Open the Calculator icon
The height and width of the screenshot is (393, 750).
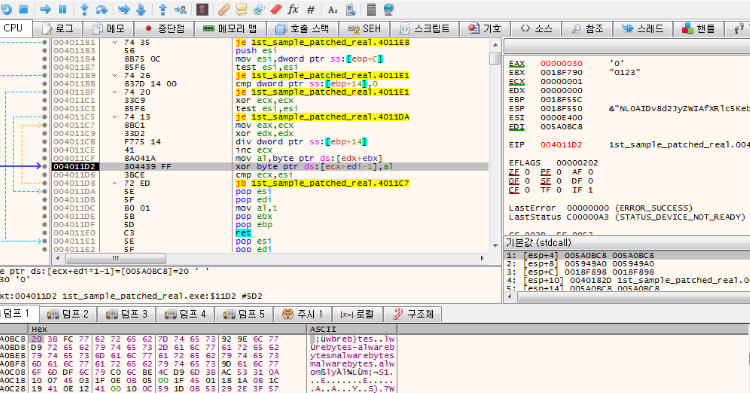pyautogui.click(x=371, y=9)
